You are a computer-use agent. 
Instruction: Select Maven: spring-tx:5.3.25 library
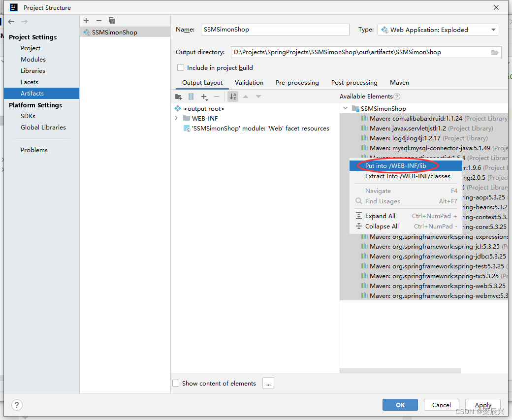[424, 276]
